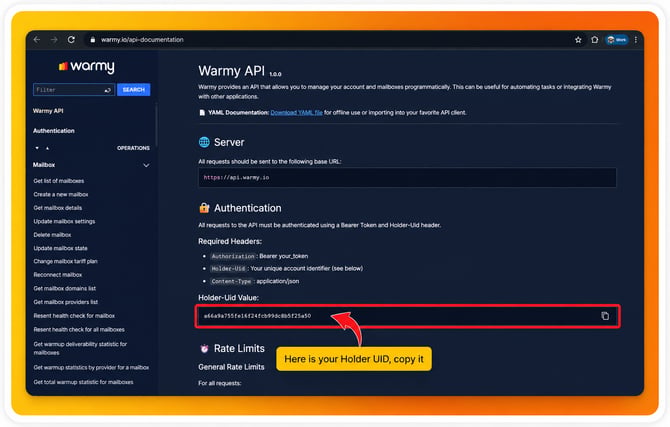Bookmark this page with the star icon
This screenshot has height=427, width=670.
[x=578, y=40]
